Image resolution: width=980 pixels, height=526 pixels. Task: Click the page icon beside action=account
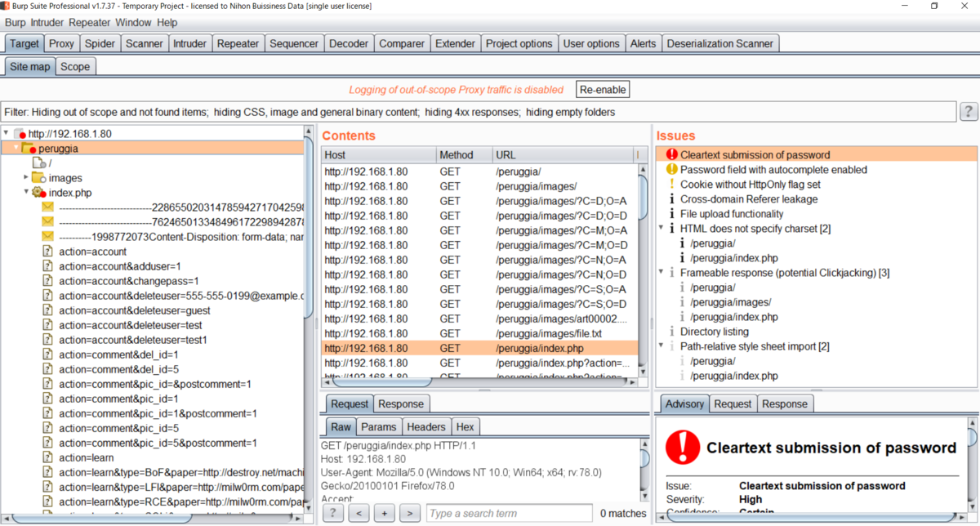(x=47, y=252)
